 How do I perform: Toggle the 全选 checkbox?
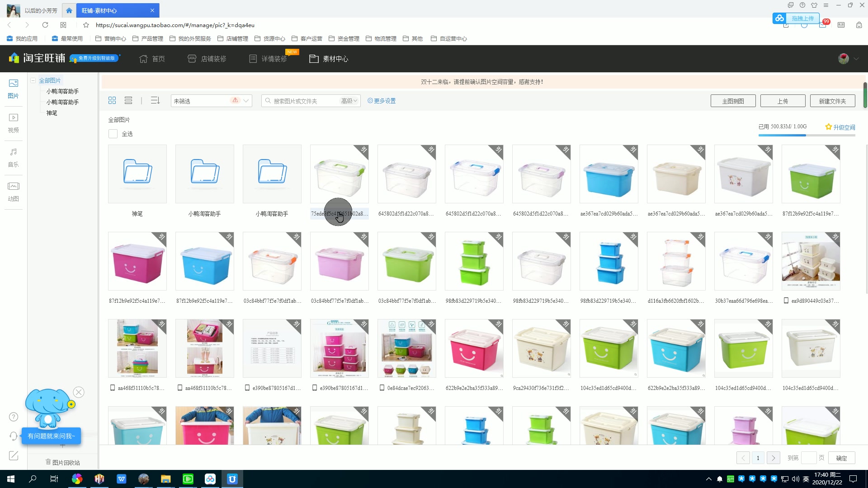[113, 133]
